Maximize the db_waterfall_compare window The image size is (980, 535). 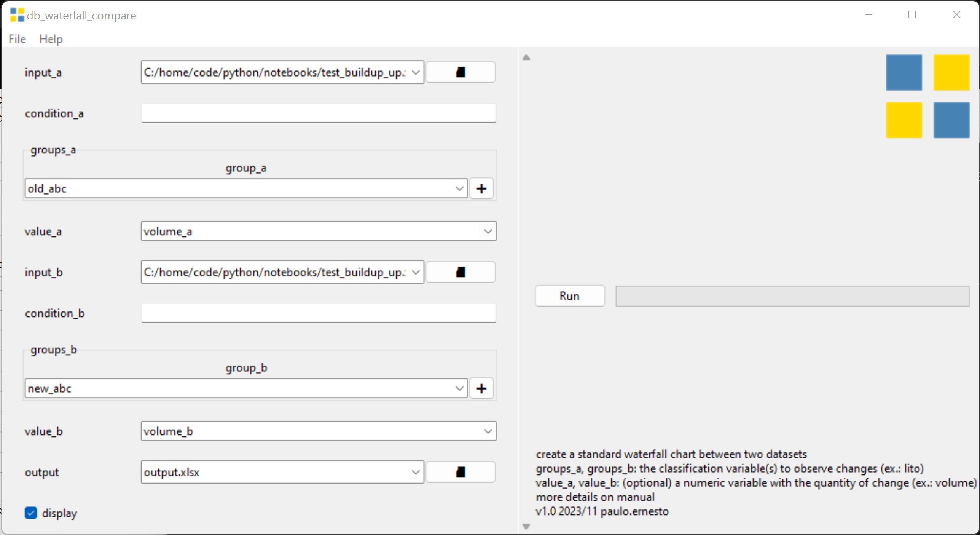[x=912, y=15]
